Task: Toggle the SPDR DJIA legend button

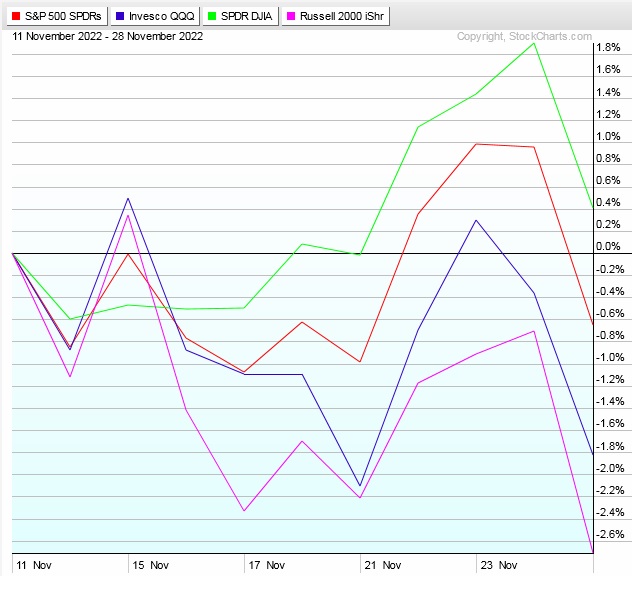Action: tap(240, 16)
